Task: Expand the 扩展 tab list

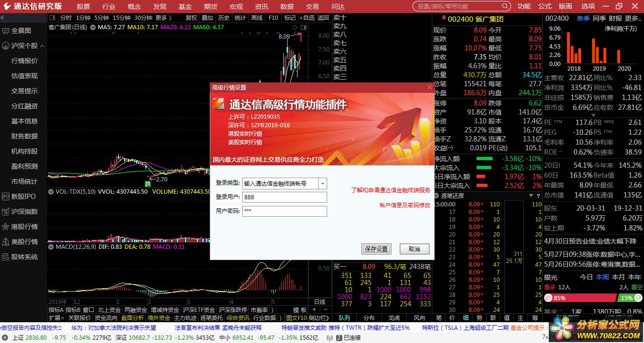Action: (56, 318)
